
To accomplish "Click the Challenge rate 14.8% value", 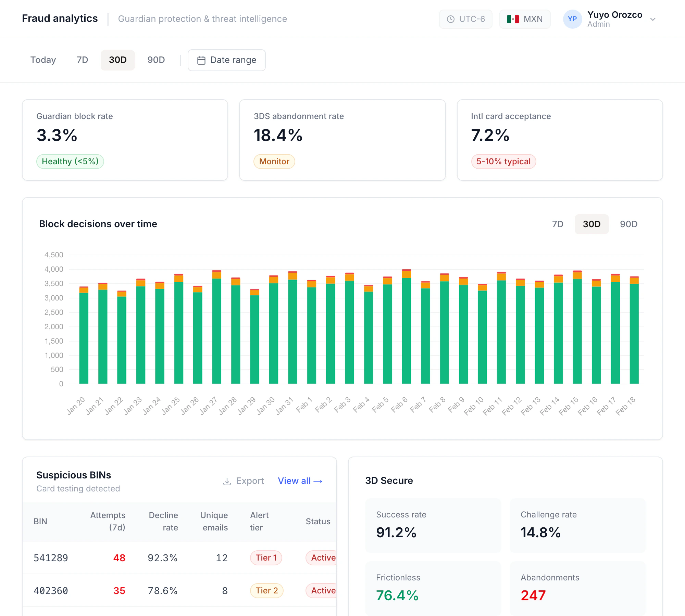I will pyautogui.click(x=540, y=532).
